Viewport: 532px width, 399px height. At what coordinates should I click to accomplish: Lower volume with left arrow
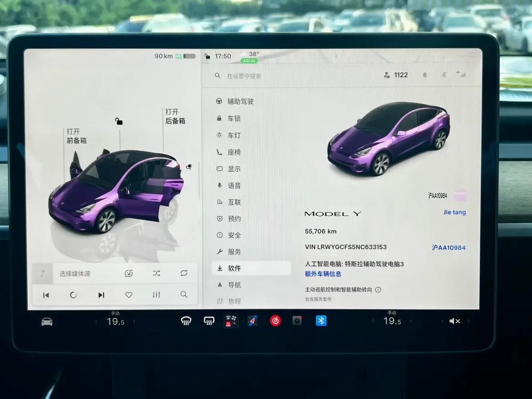pos(442,321)
